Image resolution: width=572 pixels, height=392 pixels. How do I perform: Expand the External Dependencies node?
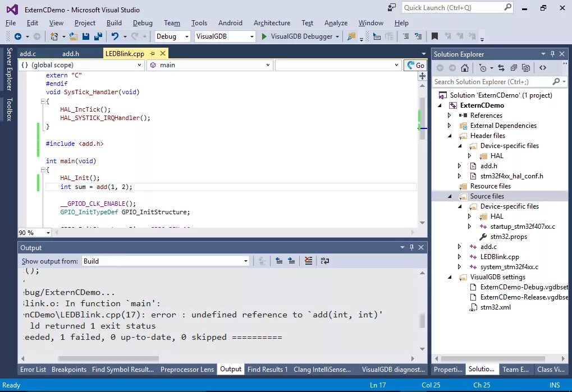[449, 126]
